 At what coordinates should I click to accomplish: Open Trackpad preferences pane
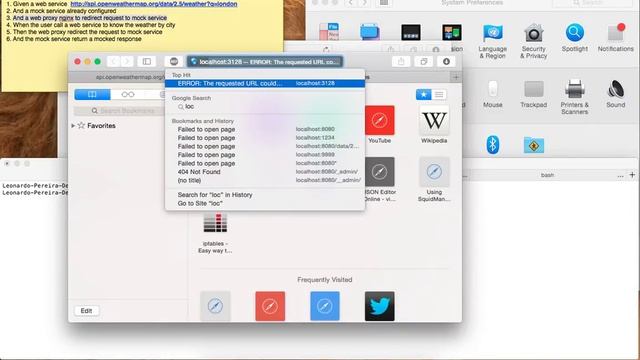pos(533,94)
